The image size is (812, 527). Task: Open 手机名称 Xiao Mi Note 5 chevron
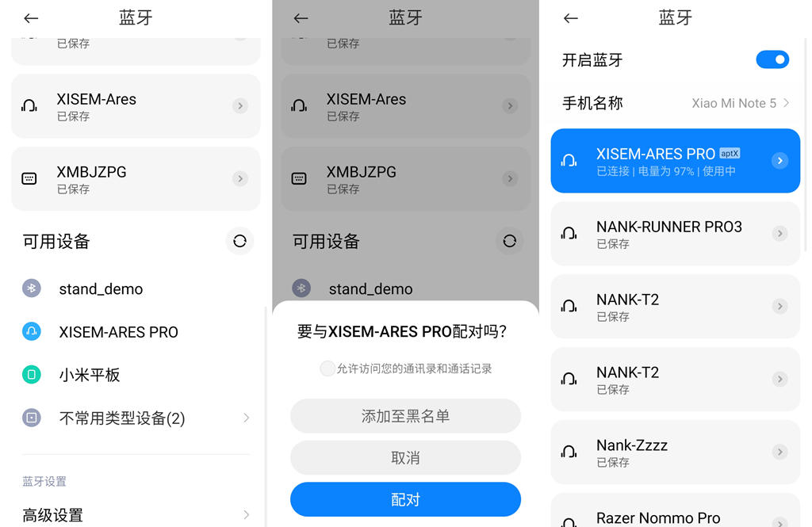point(786,103)
